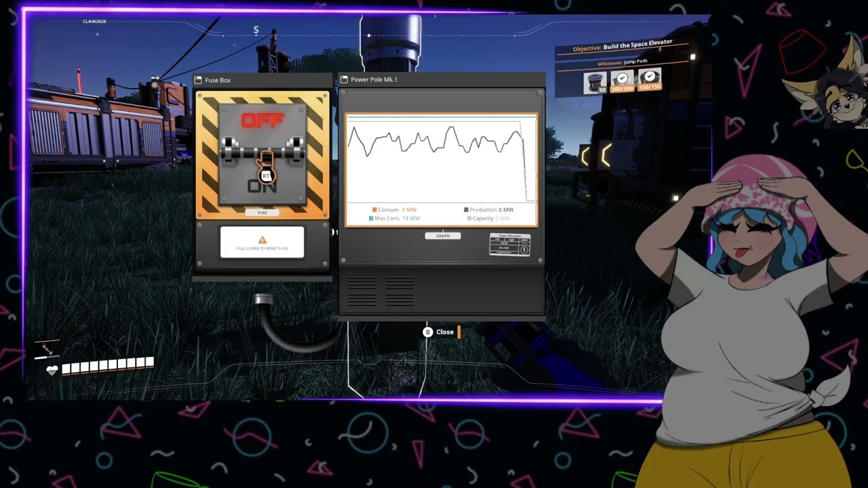The image size is (868, 488).
Task: Click the Power Information plate
Action: point(510,245)
